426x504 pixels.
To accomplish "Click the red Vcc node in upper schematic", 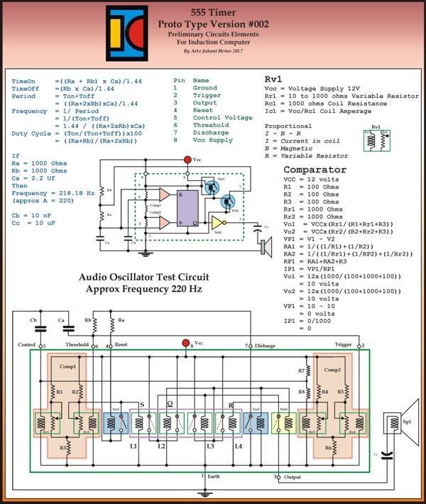I will click(x=187, y=161).
